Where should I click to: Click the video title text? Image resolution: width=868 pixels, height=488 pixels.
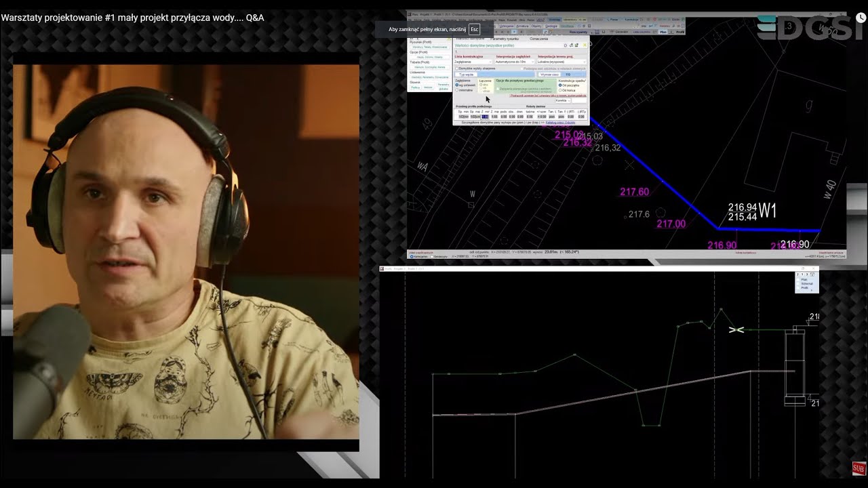pos(132,18)
